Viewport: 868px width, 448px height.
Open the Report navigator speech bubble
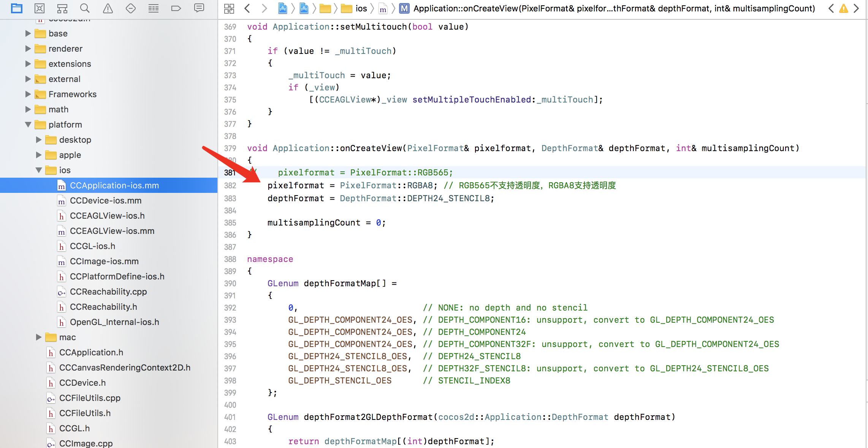(x=199, y=8)
